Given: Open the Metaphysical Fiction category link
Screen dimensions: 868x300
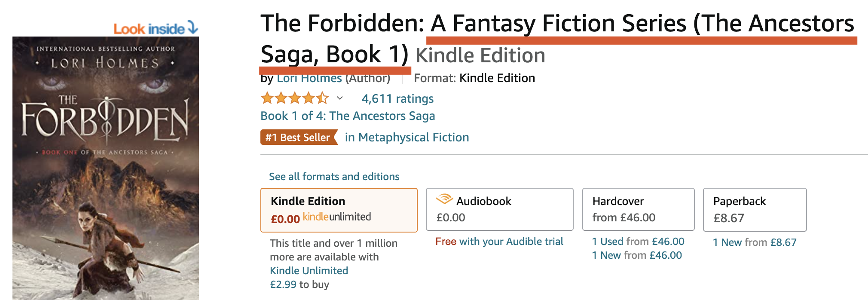Looking at the screenshot, I should click(x=407, y=138).
